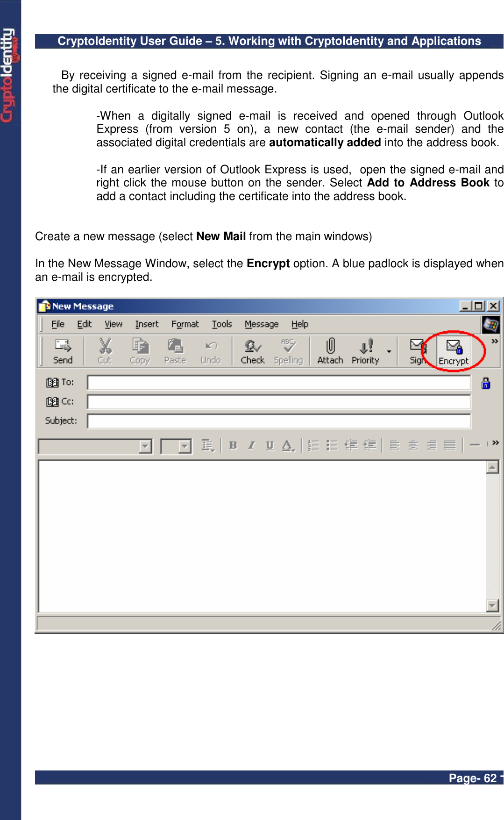This screenshot has height=820, width=504.
Task: Click in the Subject field
Action: coord(279,421)
